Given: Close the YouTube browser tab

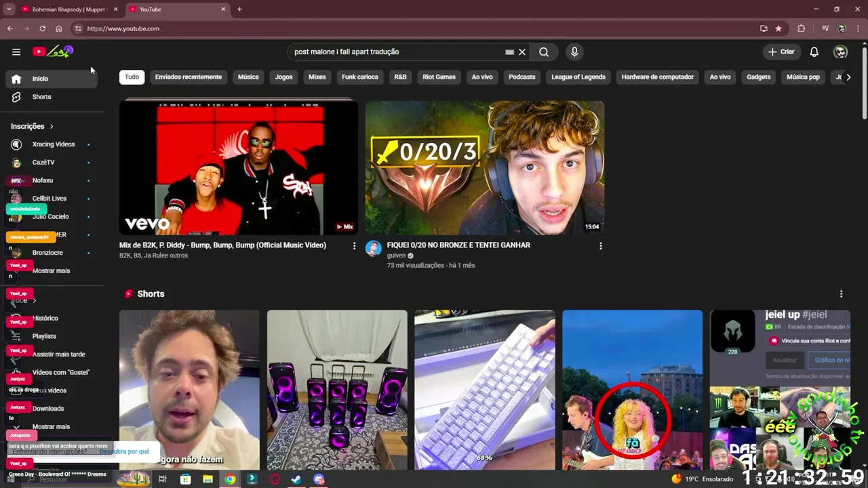Looking at the screenshot, I should (224, 9).
